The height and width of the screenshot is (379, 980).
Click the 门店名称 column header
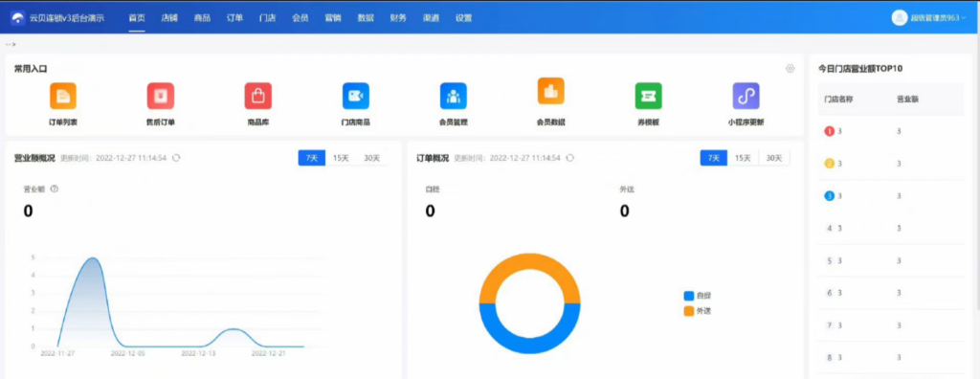point(838,99)
